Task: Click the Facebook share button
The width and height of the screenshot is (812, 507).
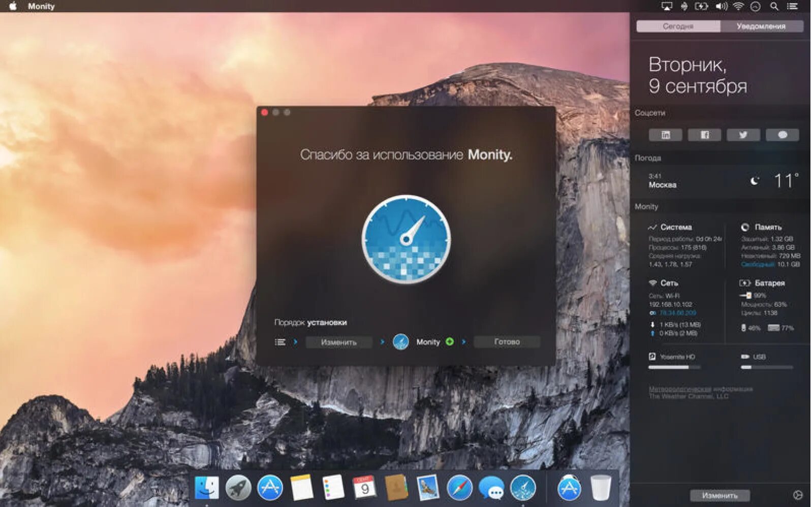Action: point(704,135)
